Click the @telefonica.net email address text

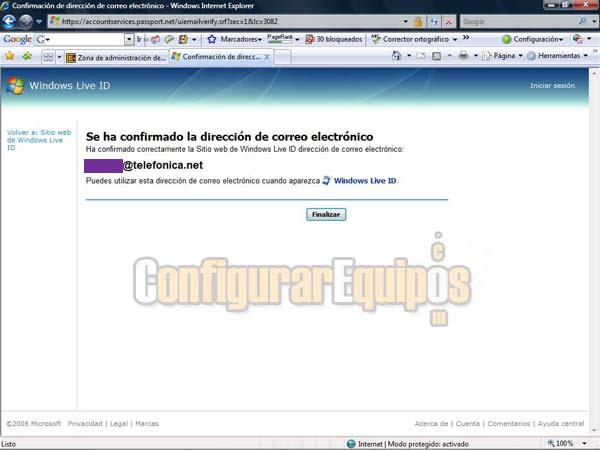point(163,165)
